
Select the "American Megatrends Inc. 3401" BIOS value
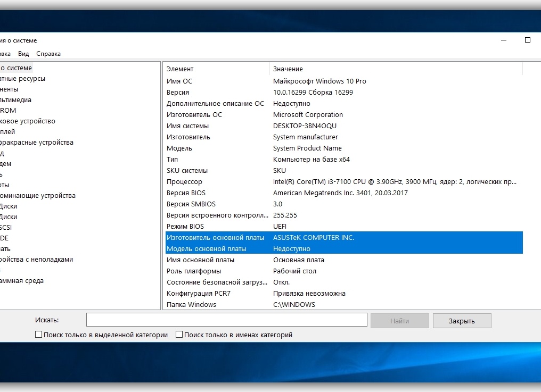(x=340, y=193)
